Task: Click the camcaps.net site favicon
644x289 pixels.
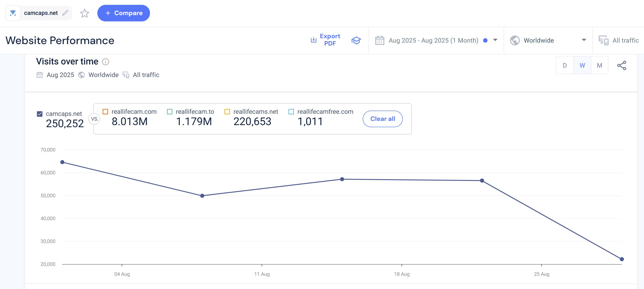Action: click(13, 13)
